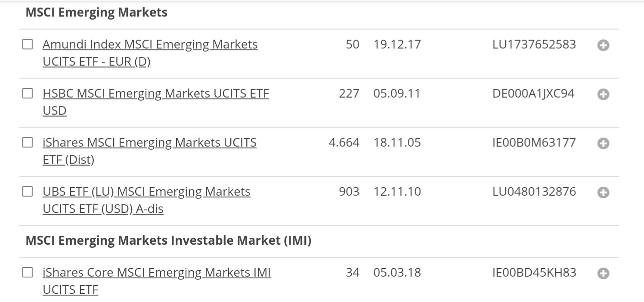Enable checkbox for UBS ETF (LU) row
644x302 pixels.
(x=28, y=191)
